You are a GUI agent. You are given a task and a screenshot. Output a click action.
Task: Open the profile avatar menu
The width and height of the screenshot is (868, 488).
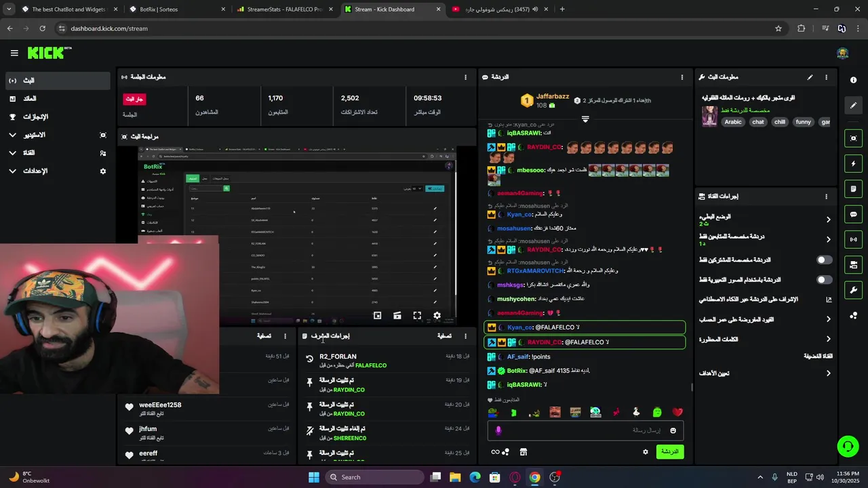coord(842,53)
